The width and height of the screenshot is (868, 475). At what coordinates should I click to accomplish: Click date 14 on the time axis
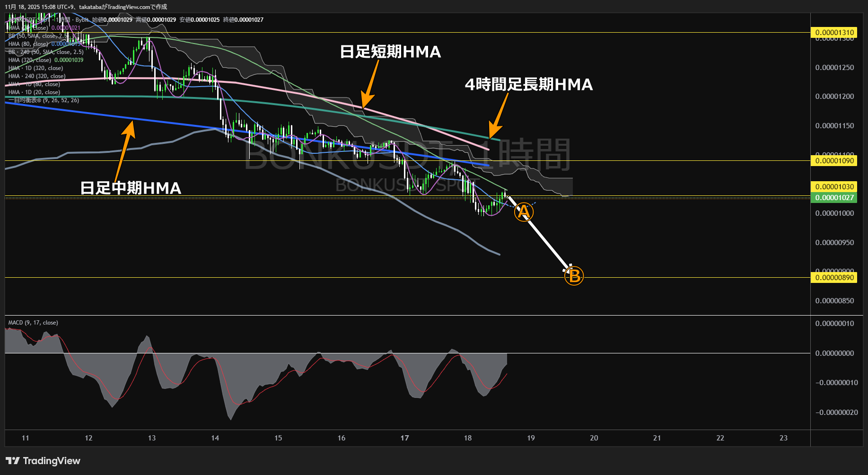coord(215,438)
